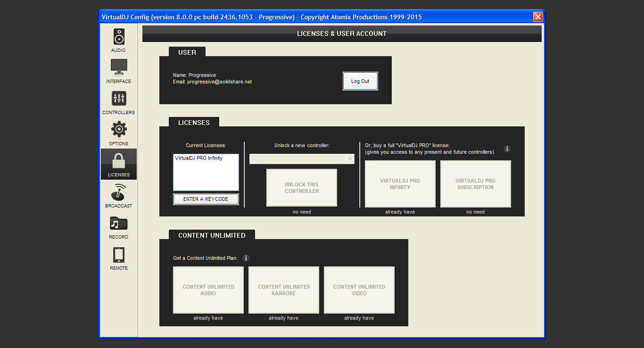
Task: Open the Options gear icon
Action: (x=119, y=129)
